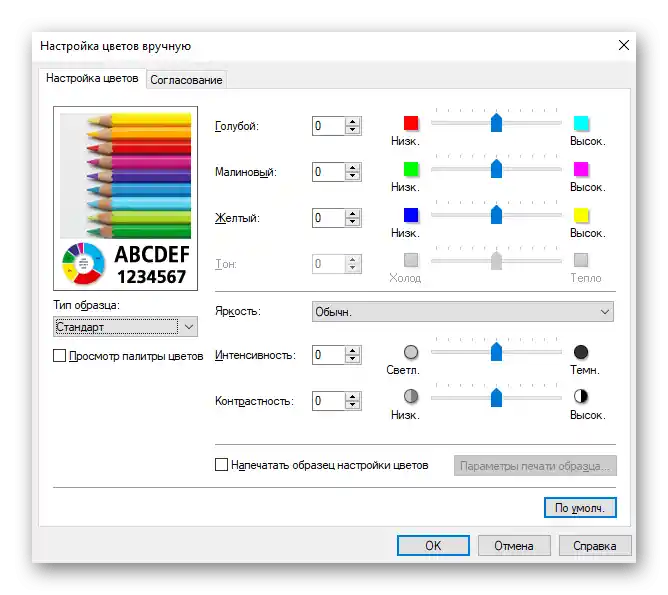The width and height of the screenshot is (668, 595).
Task: Enable Напечатать образец настройки цветов checkbox
Action: 221,465
